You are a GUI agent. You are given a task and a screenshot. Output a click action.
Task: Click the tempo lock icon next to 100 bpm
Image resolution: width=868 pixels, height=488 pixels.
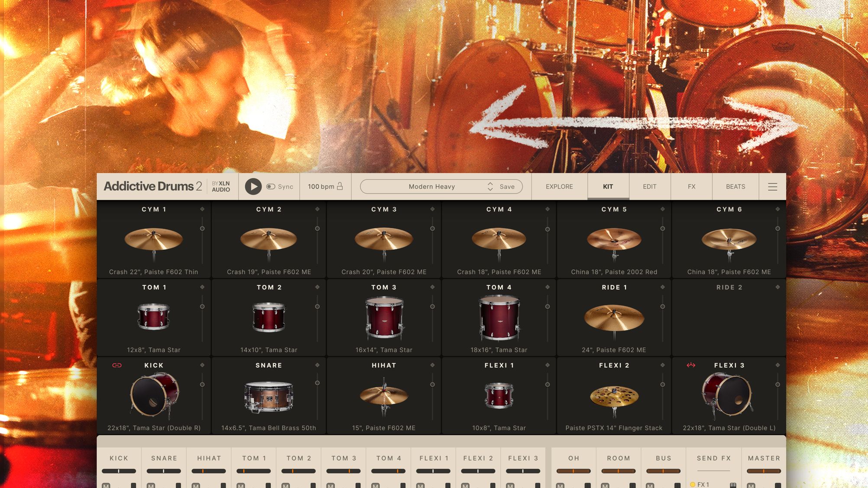[x=340, y=186]
